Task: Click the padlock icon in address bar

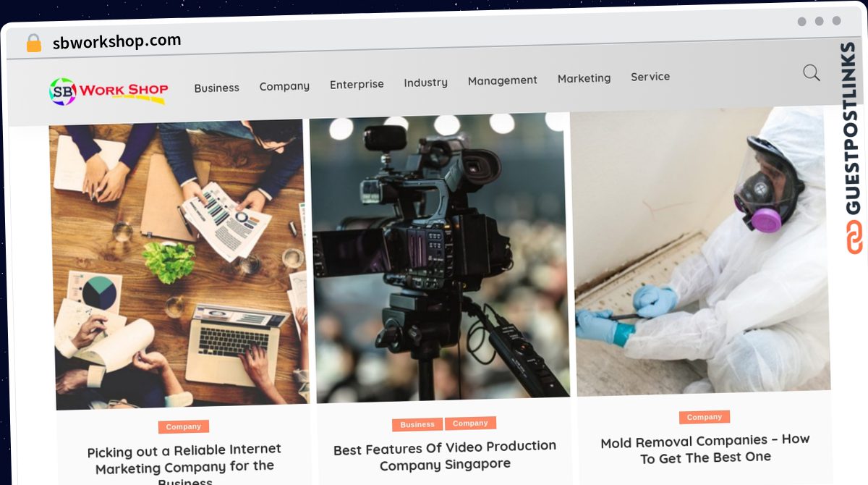Action: coord(34,43)
